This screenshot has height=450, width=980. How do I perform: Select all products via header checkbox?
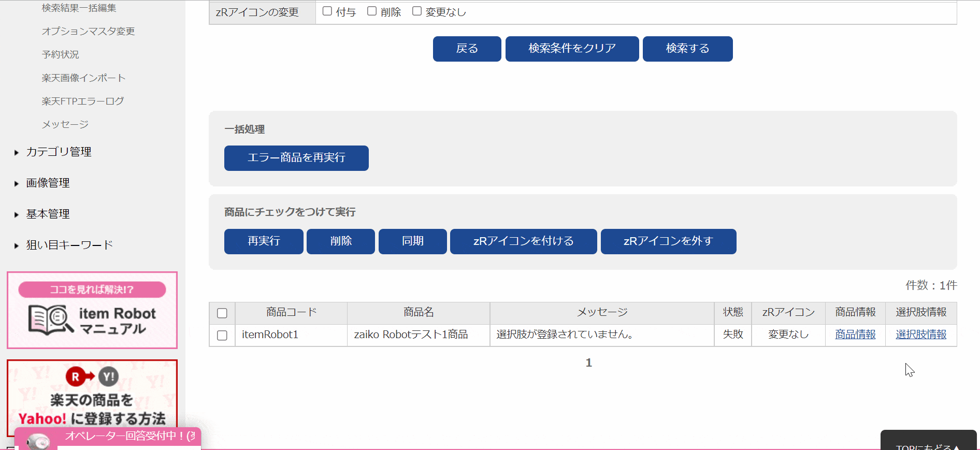point(222,313)
